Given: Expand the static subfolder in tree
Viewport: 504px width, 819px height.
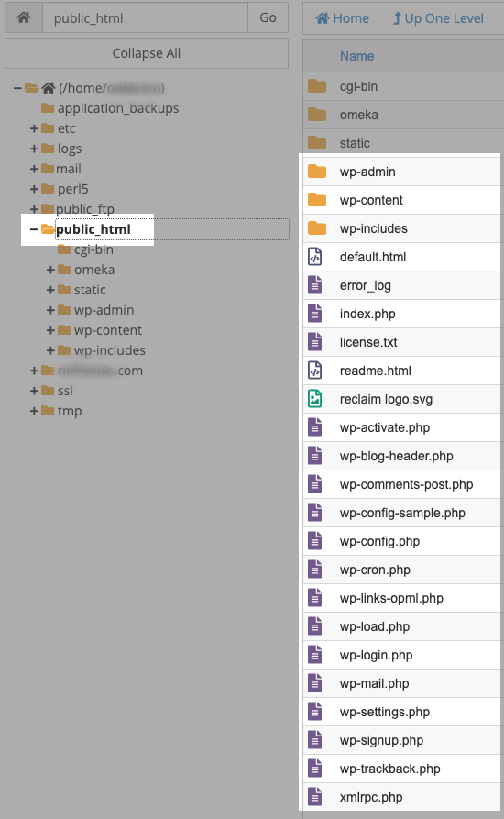Looking at the screenshot, I should pos(50,290).
